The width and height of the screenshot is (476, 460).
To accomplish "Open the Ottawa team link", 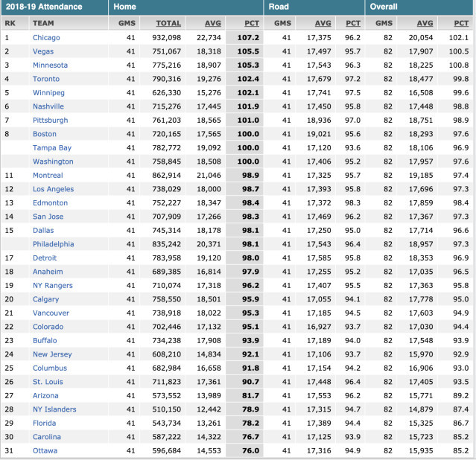I will coord(45,450).
